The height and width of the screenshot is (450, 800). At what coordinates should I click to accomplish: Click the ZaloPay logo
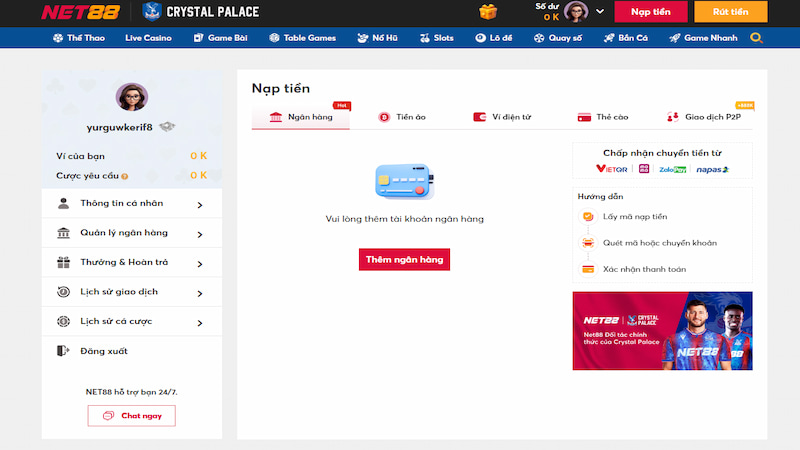[x=672, y=169]
